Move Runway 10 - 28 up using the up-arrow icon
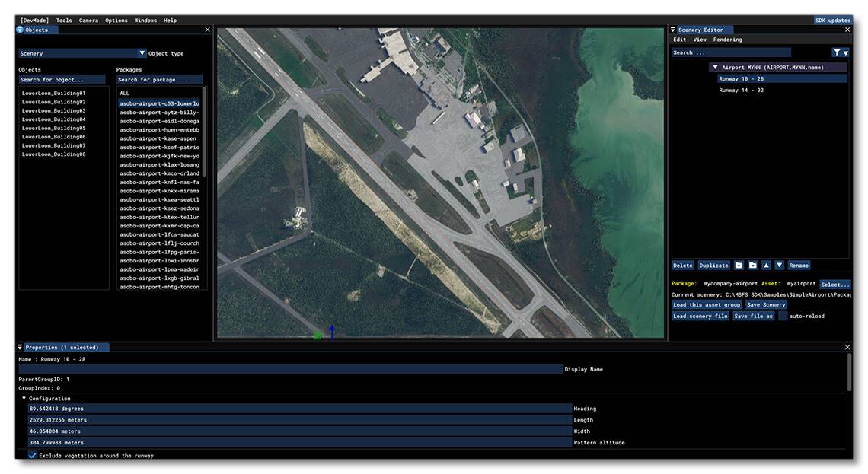868x474 pixels. (x=767, y=266)
